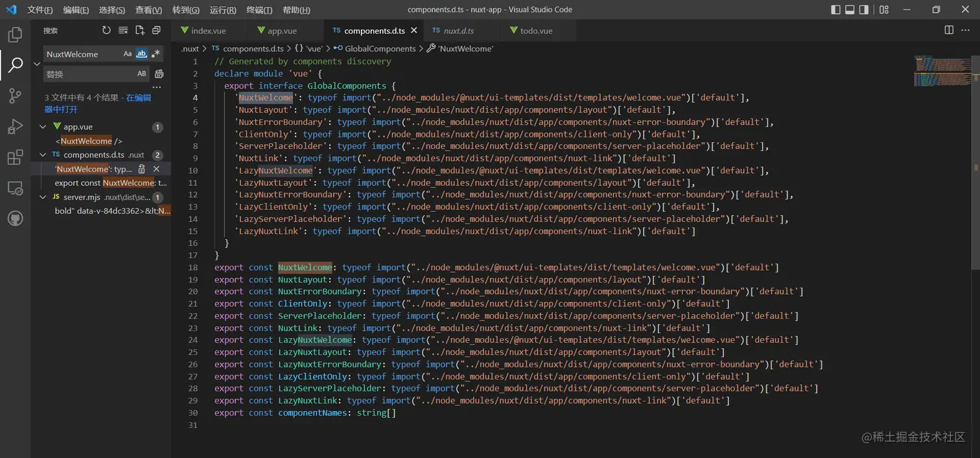
Task: Open the Run and Debug view
Action: [15, 126]
